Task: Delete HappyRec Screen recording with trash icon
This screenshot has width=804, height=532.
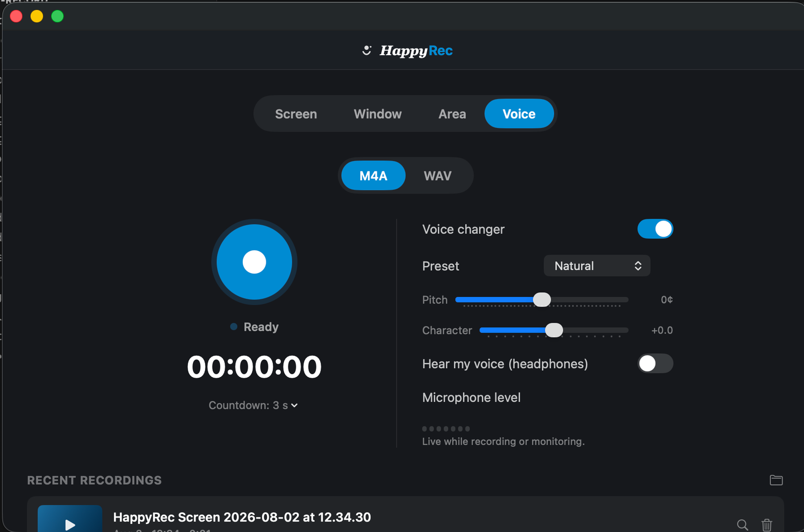Action: tap(767, 525)
